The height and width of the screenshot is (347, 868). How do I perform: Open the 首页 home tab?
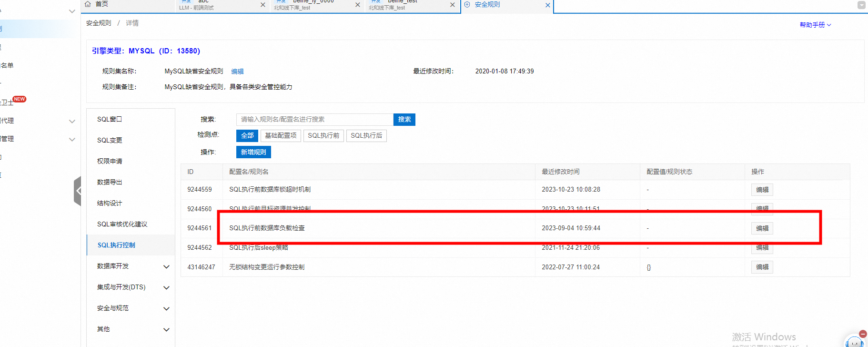point(97,4)
